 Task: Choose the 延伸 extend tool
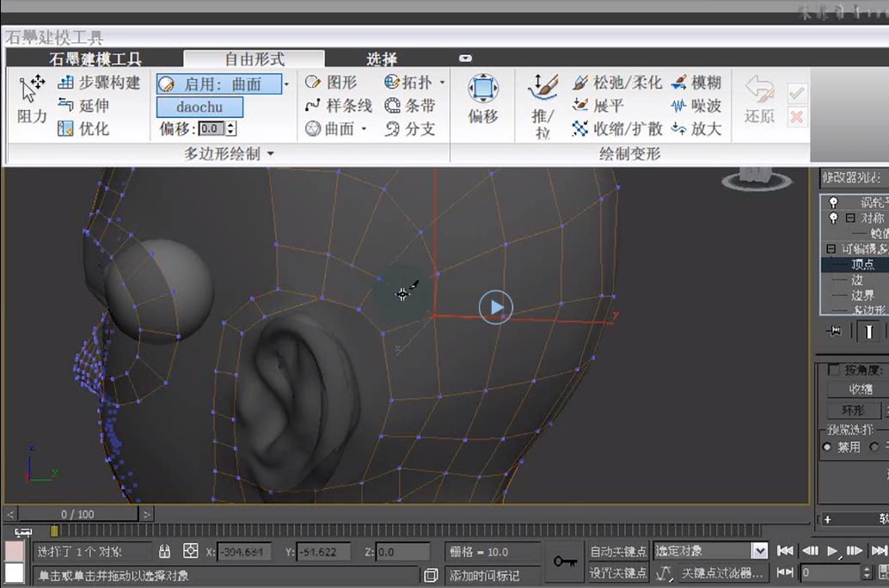click(83, 106)
